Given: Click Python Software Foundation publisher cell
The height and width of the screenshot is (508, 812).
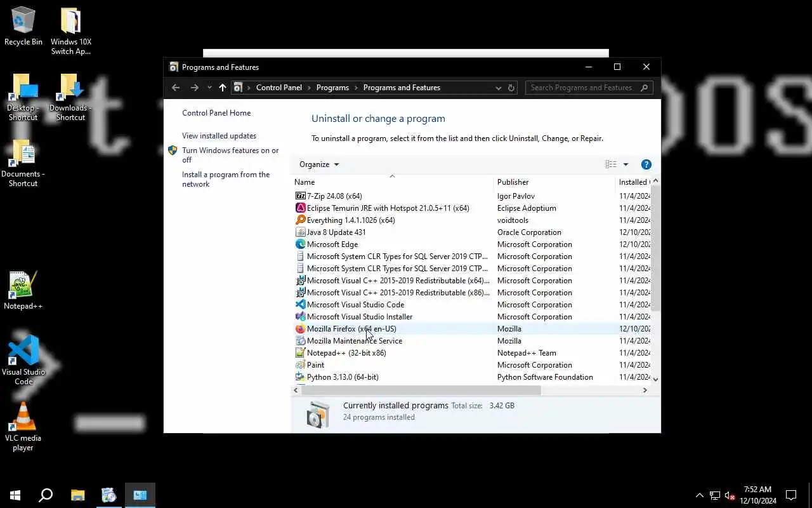Looking at the screenshot, I should [x=545, y=377].
